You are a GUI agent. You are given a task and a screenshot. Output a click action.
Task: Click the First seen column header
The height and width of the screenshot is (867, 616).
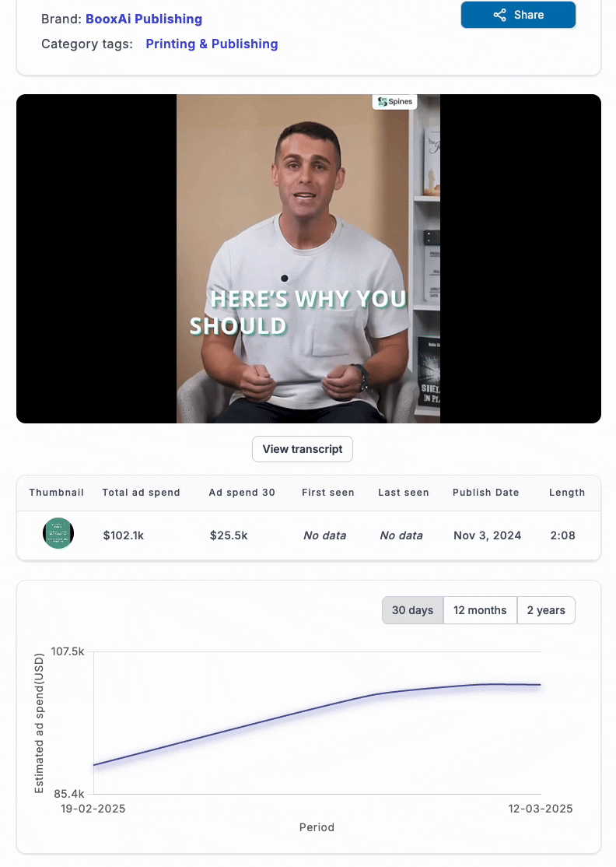pyautogui.click(x=329, y=493)
